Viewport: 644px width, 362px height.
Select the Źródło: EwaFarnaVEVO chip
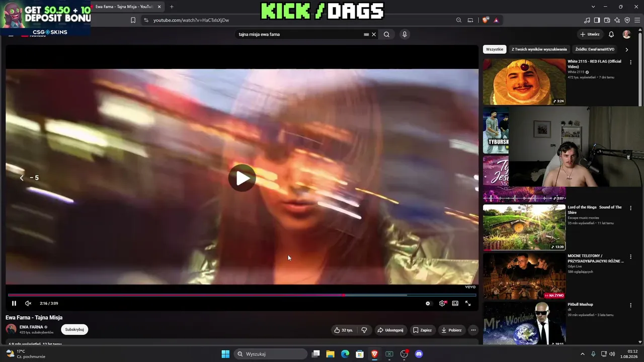tap(595, 49)
